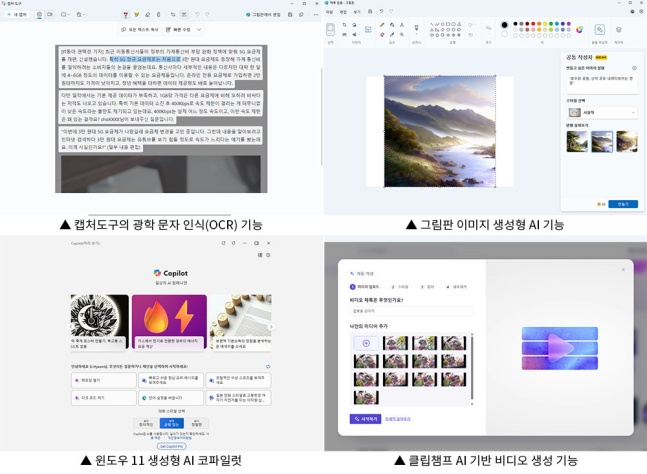Click the Cocreator info icon
Image resolution: width=647 pixels, height=474 pixels.
point(634,68)
